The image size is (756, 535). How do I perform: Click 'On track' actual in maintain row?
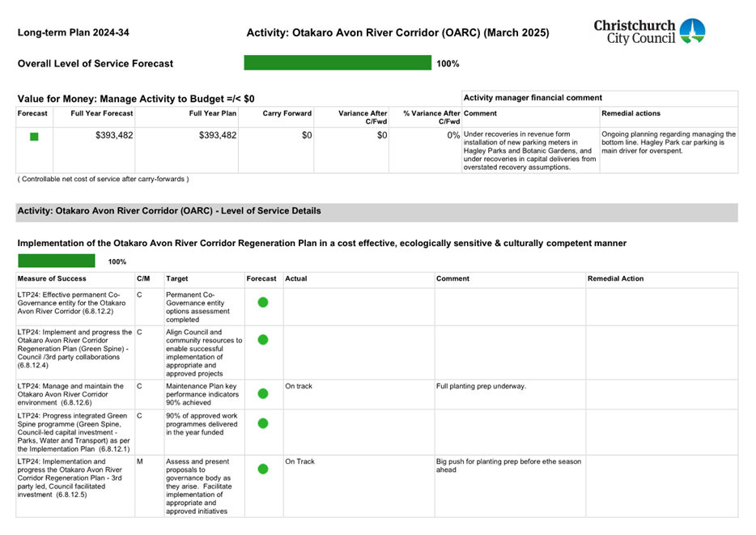point(299,386)
